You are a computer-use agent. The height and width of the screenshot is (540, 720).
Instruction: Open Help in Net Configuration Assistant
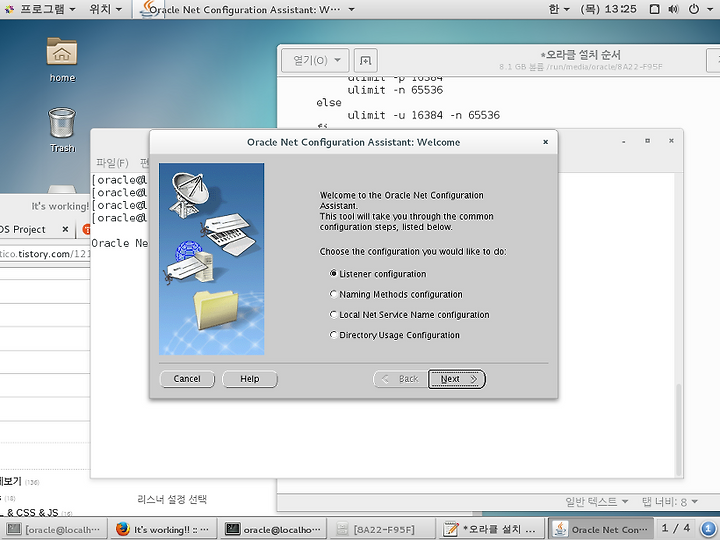250,379
